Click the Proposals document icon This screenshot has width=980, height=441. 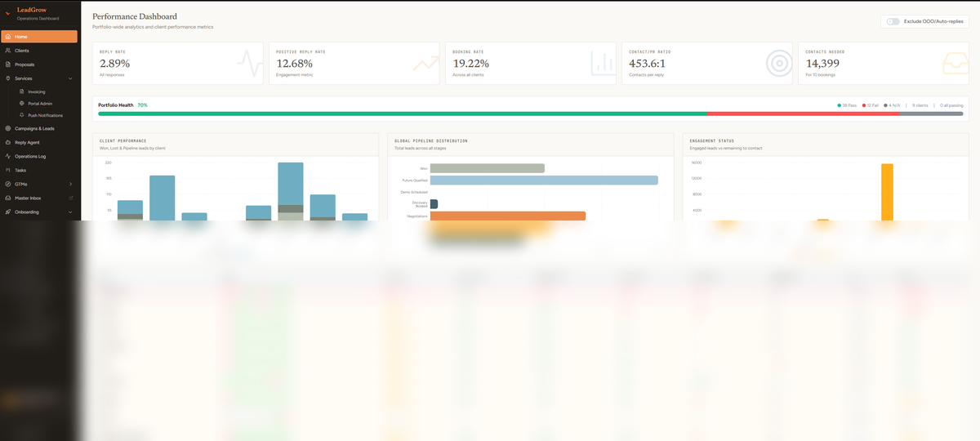7,65
